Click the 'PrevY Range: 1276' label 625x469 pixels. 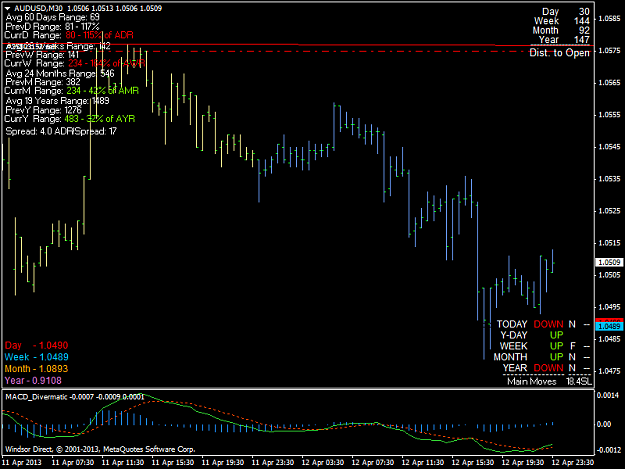[x=43, y=110]
